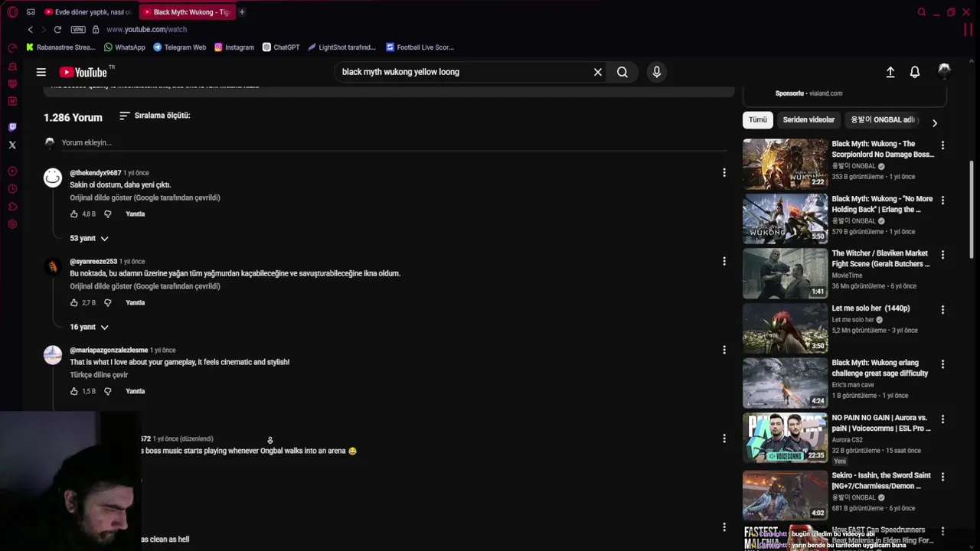This screenshot has width=980, height=551.
Task: Open Twitch panel in browser sidebar
Action: click(12, 127)
